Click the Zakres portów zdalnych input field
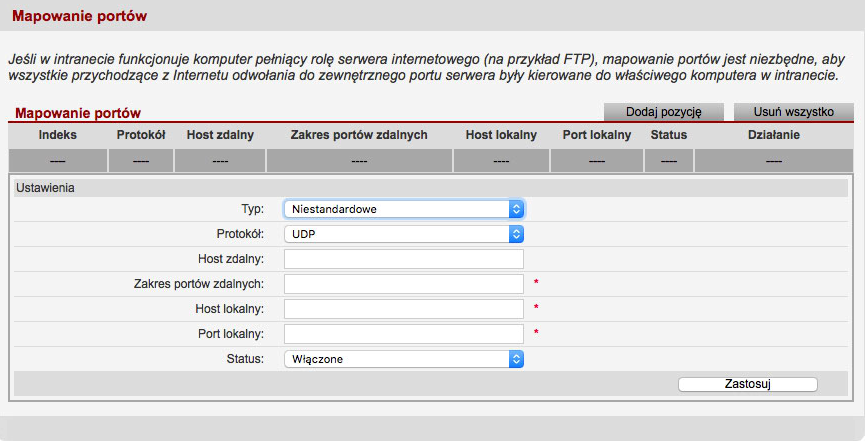Screen dimensions: 865x441 coord(404,284)
